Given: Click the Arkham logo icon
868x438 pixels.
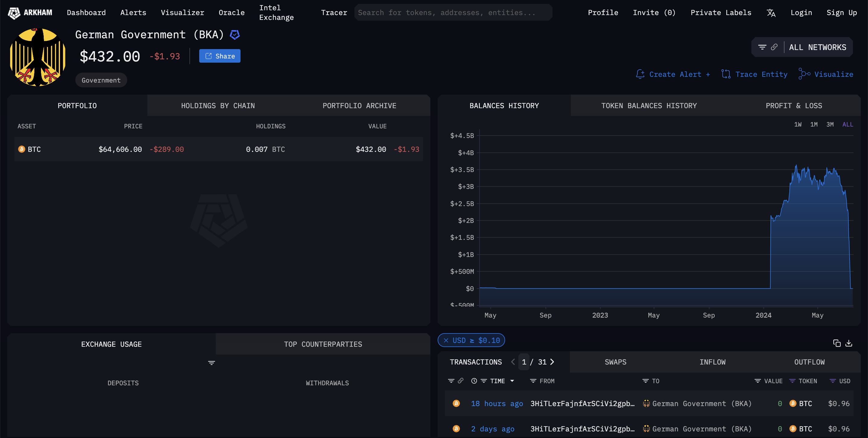Looking at the screenshot, I should 14,13.
